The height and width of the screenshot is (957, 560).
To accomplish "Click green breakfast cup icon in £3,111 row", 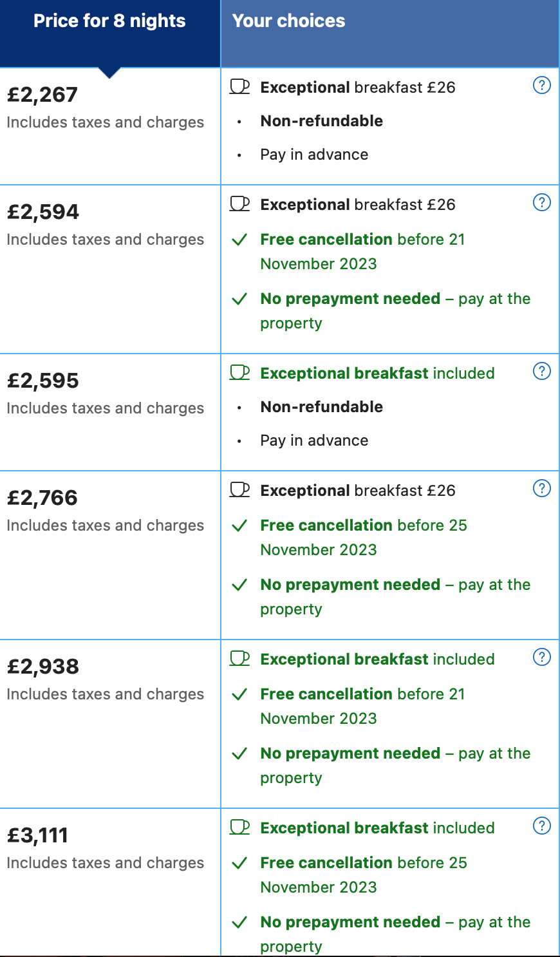I will 239,828.
